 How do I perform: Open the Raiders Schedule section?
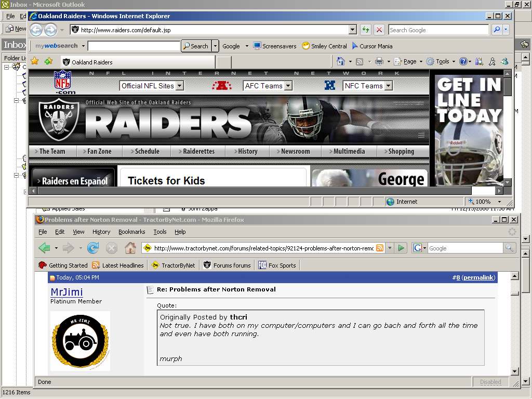[147, 151]
